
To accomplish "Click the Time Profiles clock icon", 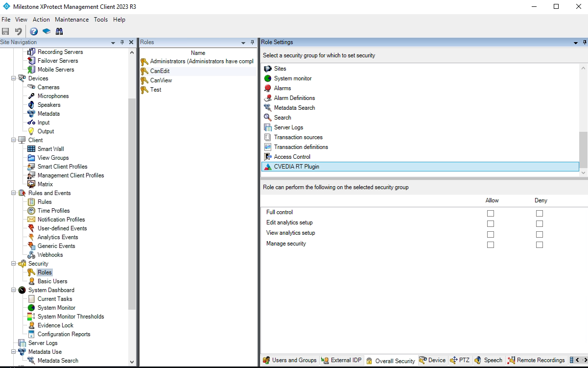I will 31,211.
